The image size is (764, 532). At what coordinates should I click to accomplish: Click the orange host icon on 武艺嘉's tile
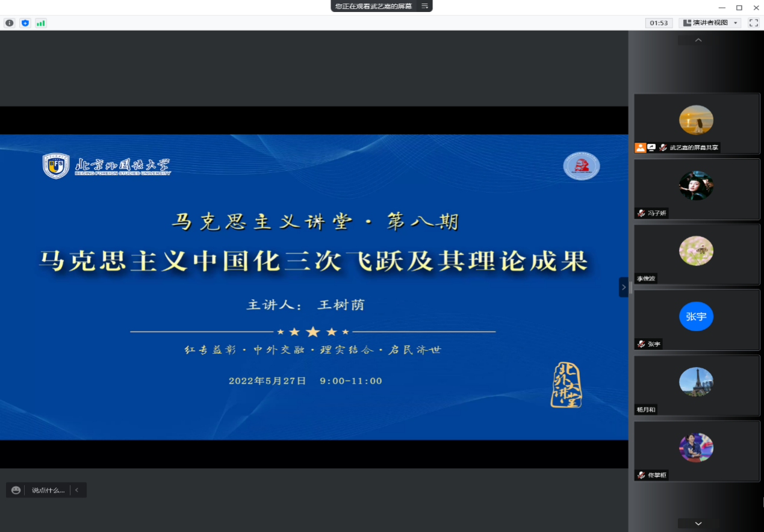click(640, 147)
